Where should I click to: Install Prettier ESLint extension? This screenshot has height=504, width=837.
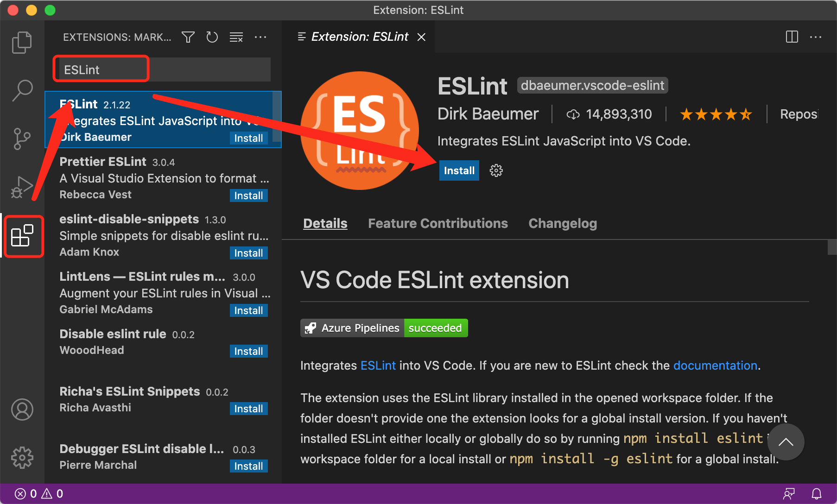[x=248, y=195]
